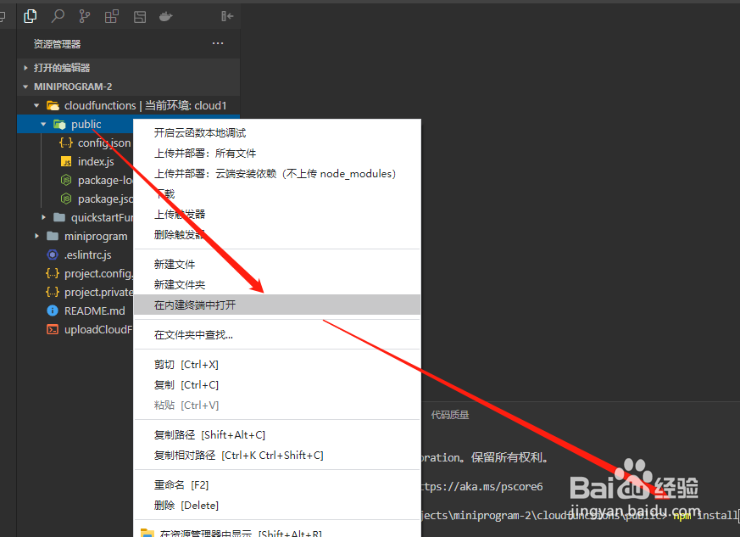Choose 上传并部署：云端安装依赖 option
This screenshot has height=537, width=742.
pos(277,174)
